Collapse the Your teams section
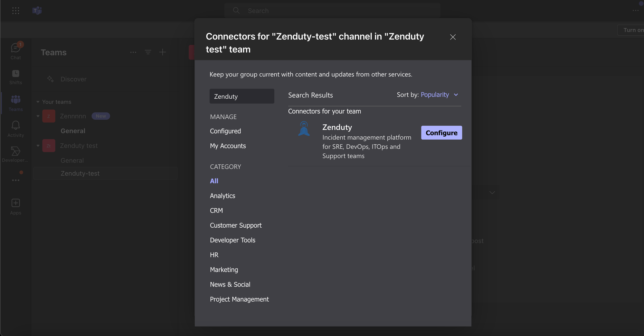The width and height of the screenshot is (644, 336). tap(38, 102)
